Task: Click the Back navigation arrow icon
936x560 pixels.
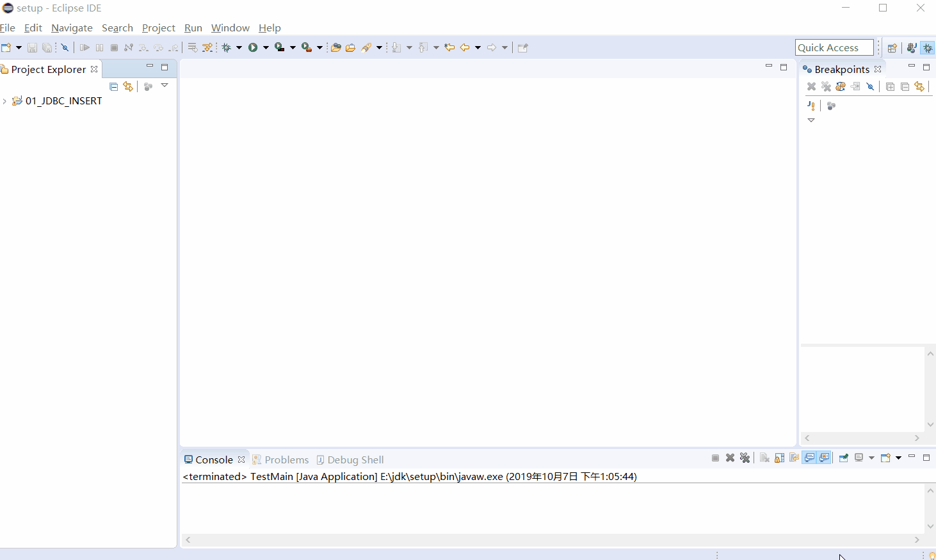Action: coord(465,47)
